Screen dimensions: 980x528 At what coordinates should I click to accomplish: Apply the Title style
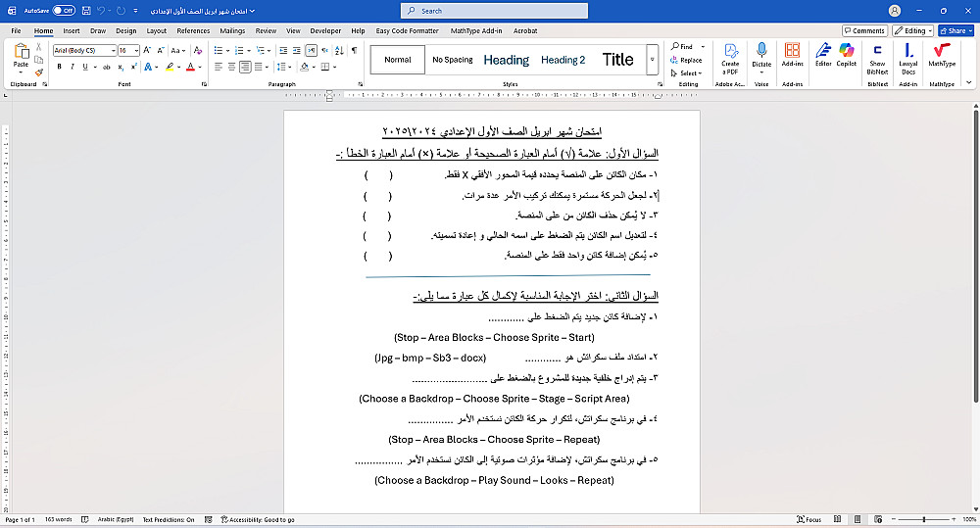(x=617, y=60)
